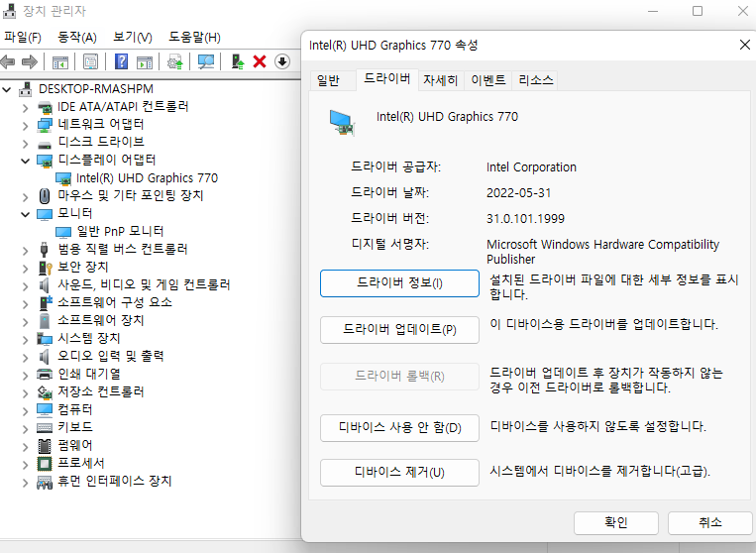Open Help with the blue question mark icon
This screenshot has width=756, height=553.
[122, 61]
